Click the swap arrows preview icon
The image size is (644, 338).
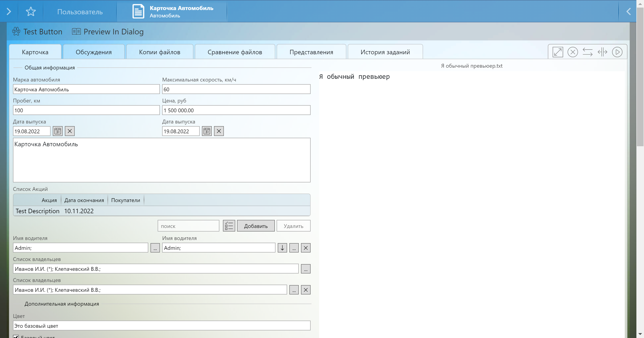[587, 52]
